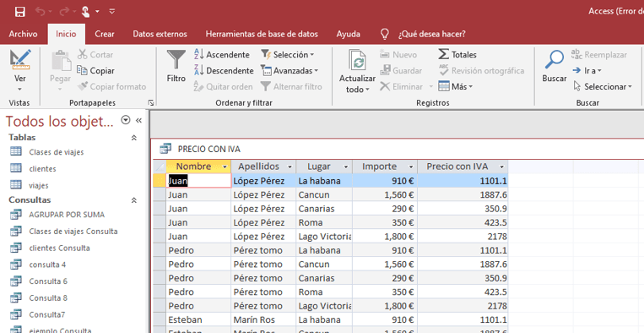Click the Copiar button

click(95, 70)
